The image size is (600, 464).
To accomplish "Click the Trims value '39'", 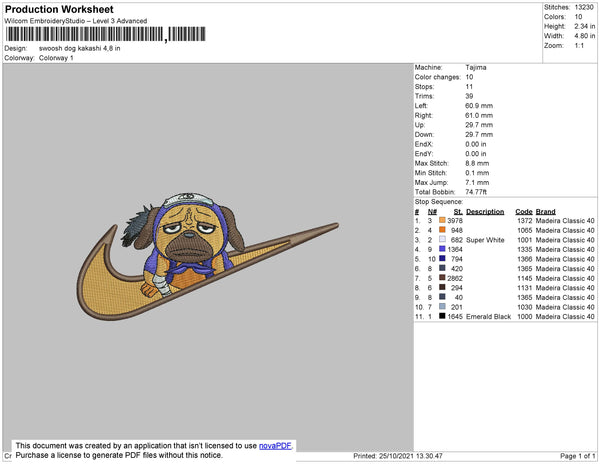I will click(x=469, y=96).
